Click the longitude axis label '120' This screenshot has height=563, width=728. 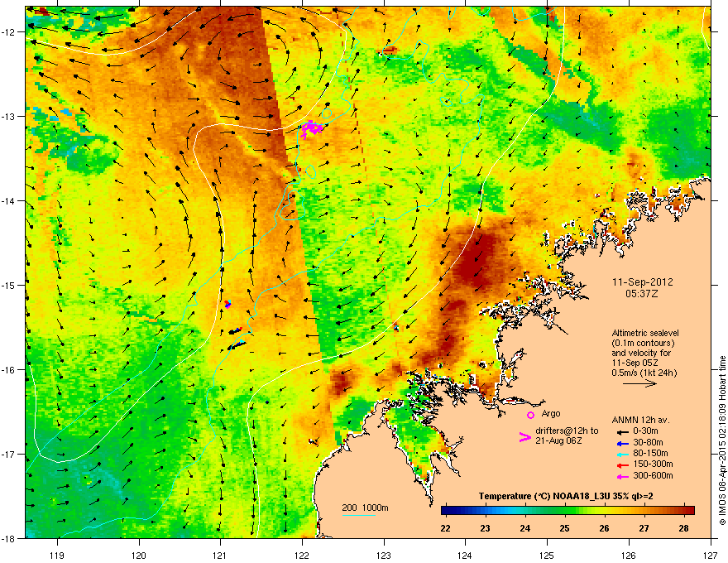coord(139,555)
